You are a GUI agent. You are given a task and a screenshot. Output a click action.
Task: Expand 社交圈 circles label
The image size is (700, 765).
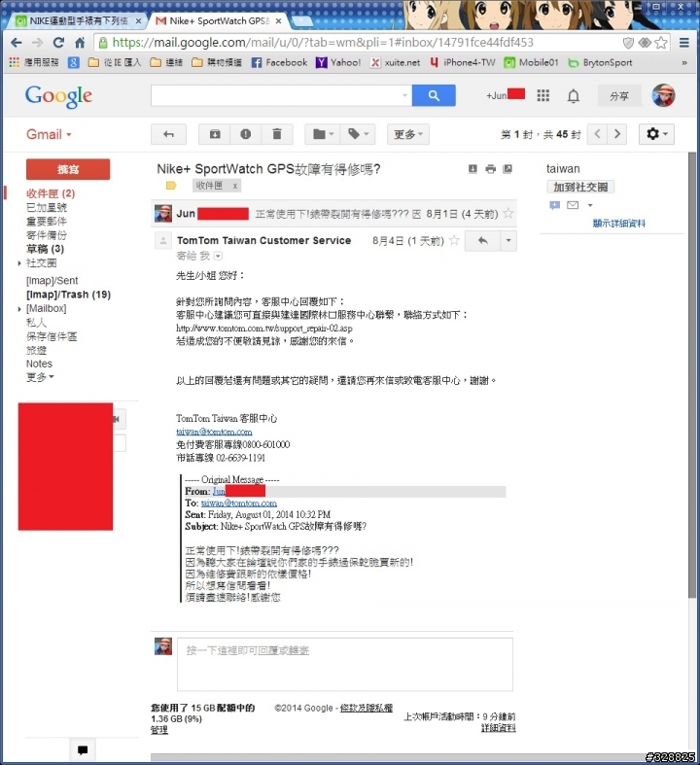point(19,263)
